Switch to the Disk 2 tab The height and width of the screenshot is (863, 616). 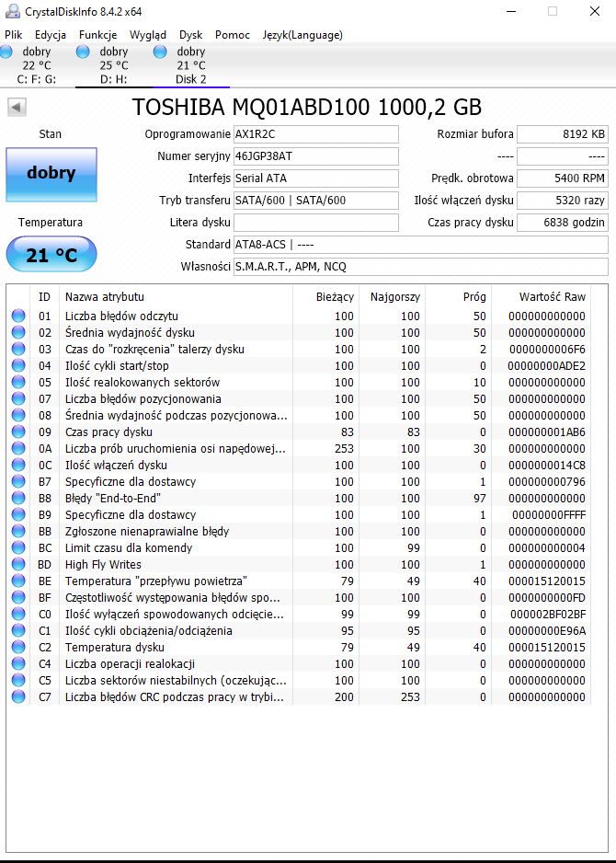(x=191, y=65)
